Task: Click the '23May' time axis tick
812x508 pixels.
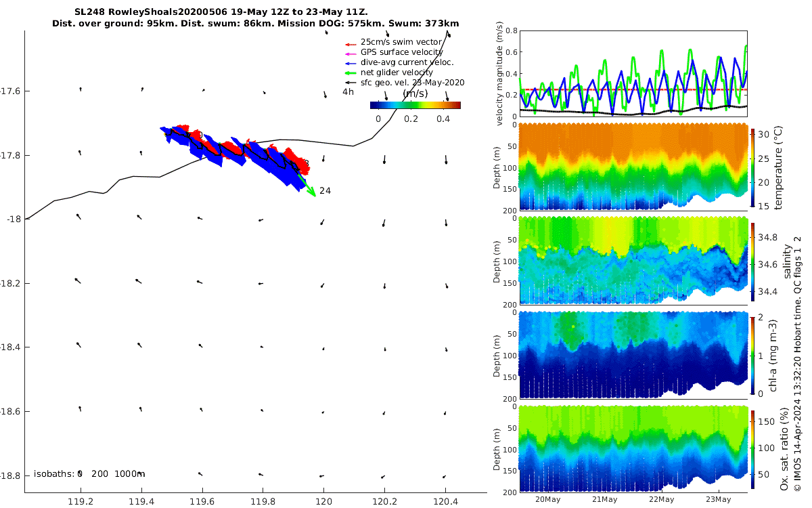Action: (719, 500)
